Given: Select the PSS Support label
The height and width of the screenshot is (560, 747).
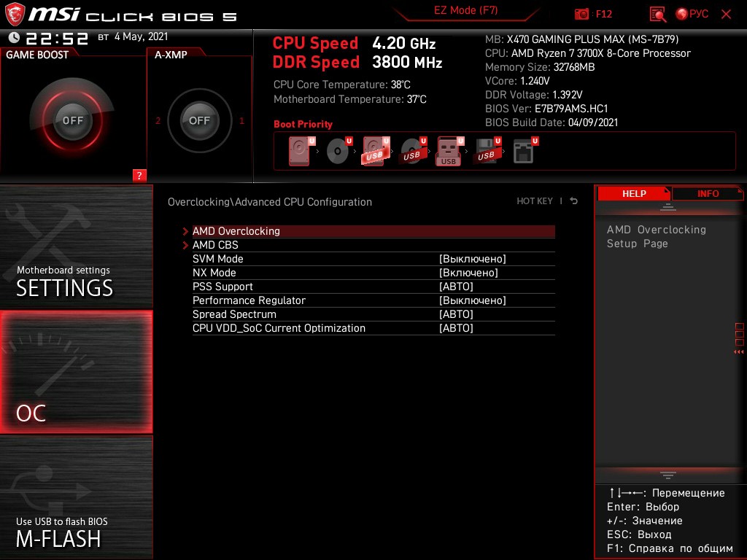Looking at the screenshot, I should 222,286.
